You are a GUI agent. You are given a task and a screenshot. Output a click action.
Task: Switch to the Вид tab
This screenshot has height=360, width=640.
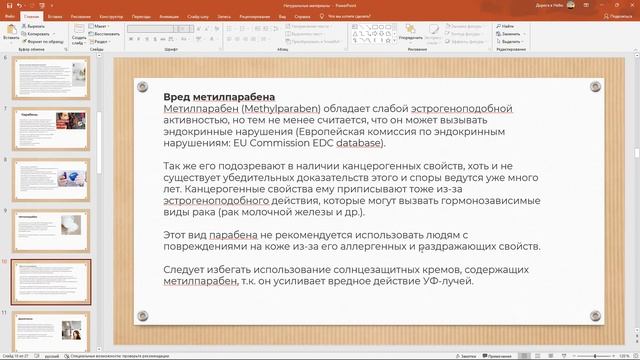(282, 17)
